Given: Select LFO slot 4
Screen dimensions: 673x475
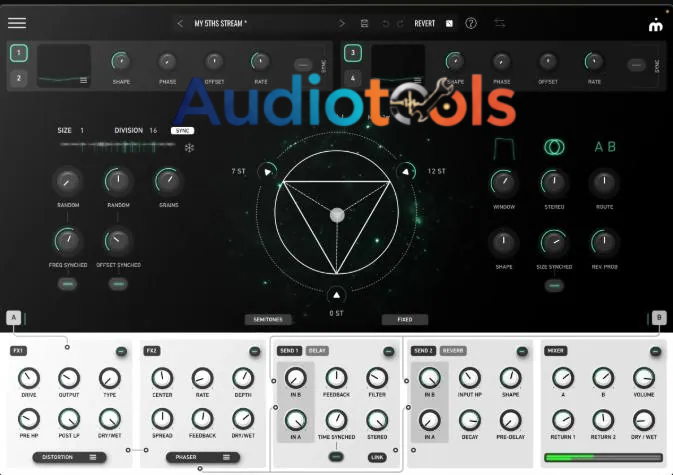Looking at the screenshot, I should (352, 78).
